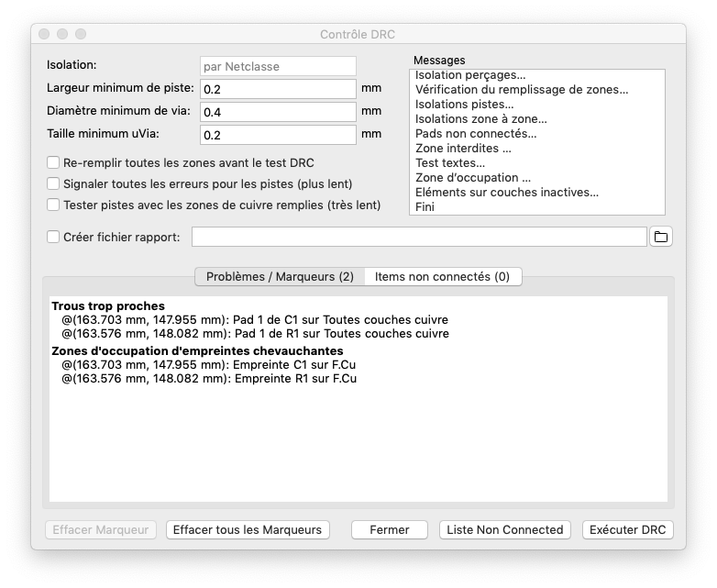
Task: Select 'Empreinte C1 sur F.Cu' marker entry
Action: point(209,365)
